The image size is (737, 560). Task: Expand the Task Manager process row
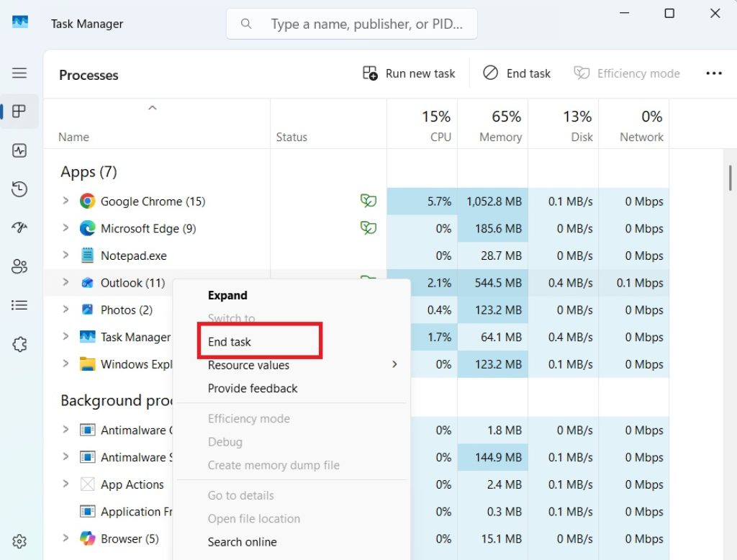[x=65, y=337]
